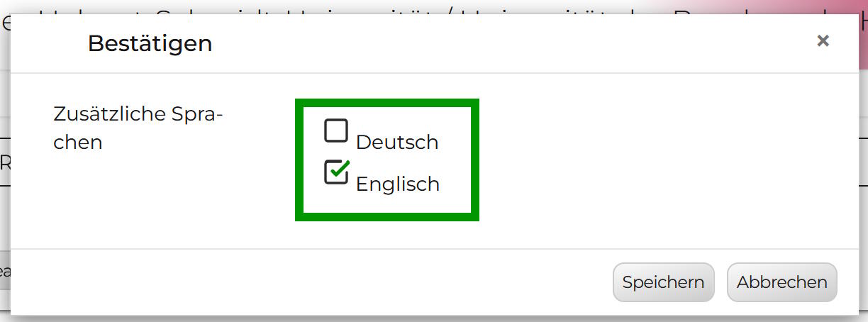Viewport: 868px width, 322px height.
Task: Click the cut-off letter R at left edge
Action: pos(4,162)
